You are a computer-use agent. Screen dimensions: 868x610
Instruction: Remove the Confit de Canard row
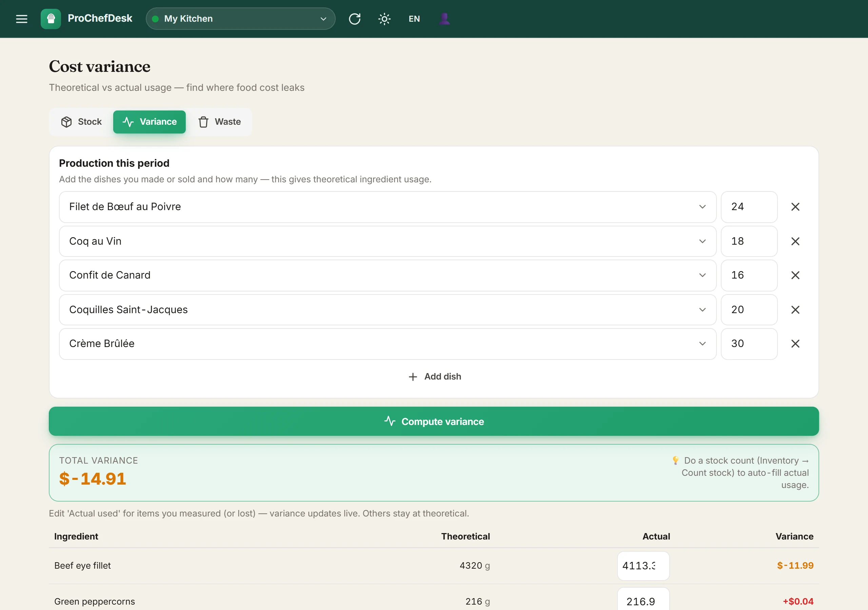[x=795, y=275]
